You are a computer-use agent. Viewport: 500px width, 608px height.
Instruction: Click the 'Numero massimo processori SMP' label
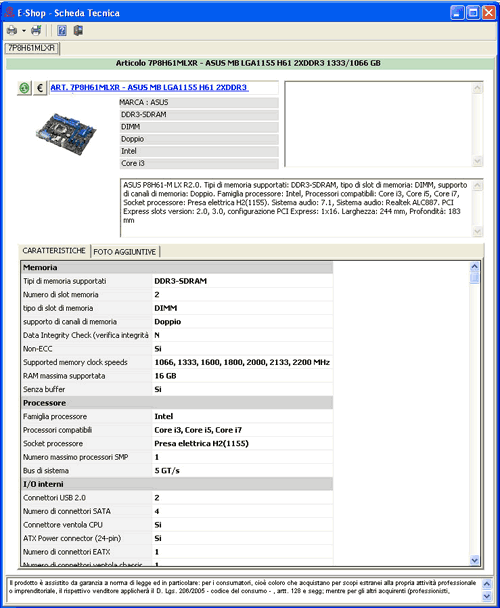click(75, 457)
